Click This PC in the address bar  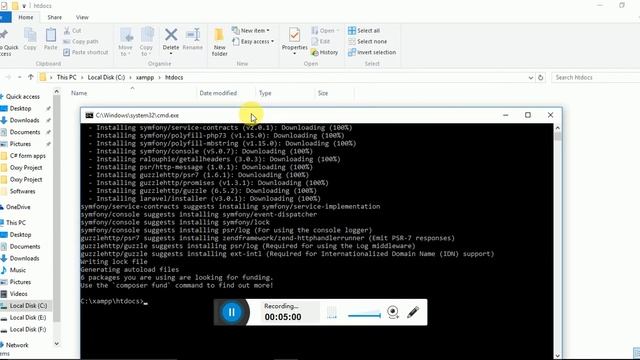[x=67, y=77]
